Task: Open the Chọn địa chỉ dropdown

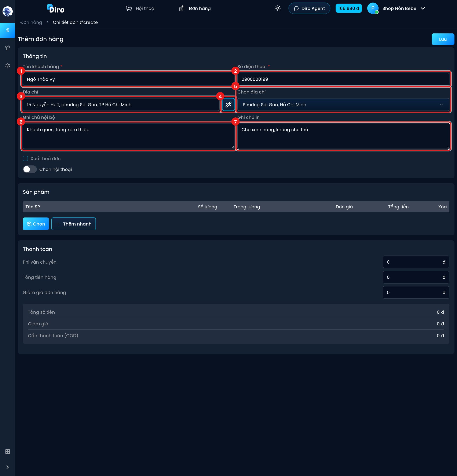Action: click(343, 105)
